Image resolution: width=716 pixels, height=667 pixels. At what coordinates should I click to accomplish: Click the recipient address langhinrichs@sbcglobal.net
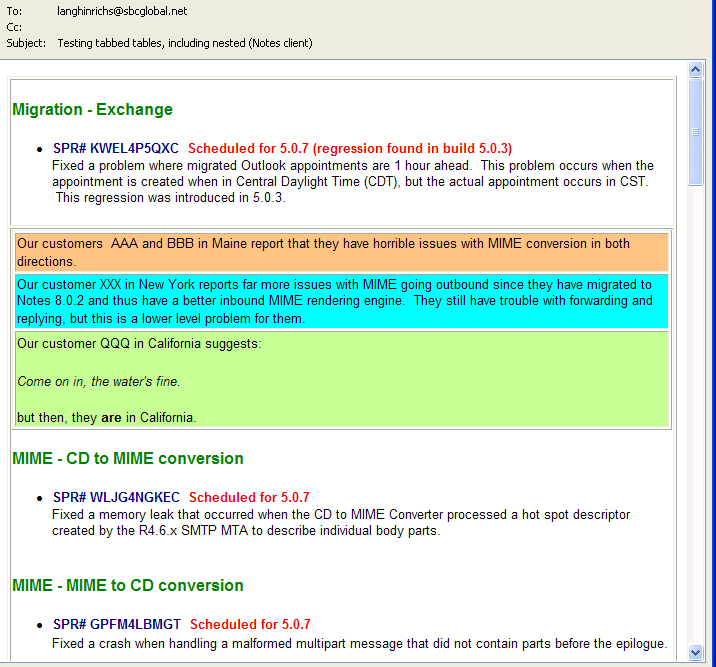point(122,11)
